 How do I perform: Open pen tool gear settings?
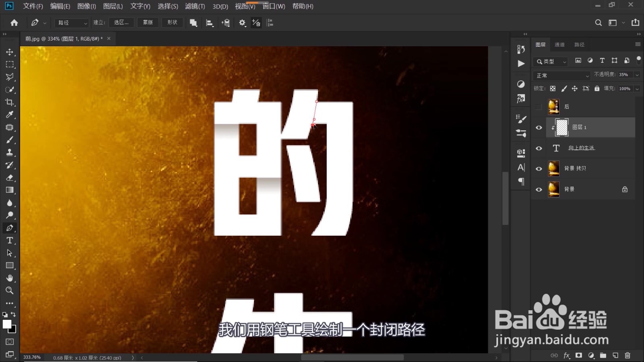242,23
